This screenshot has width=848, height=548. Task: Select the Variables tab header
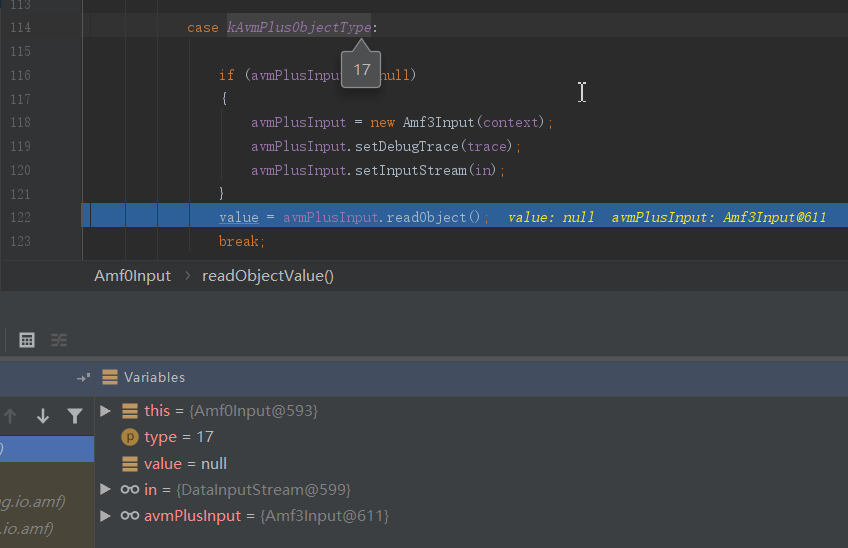click(x=154, y=378)
